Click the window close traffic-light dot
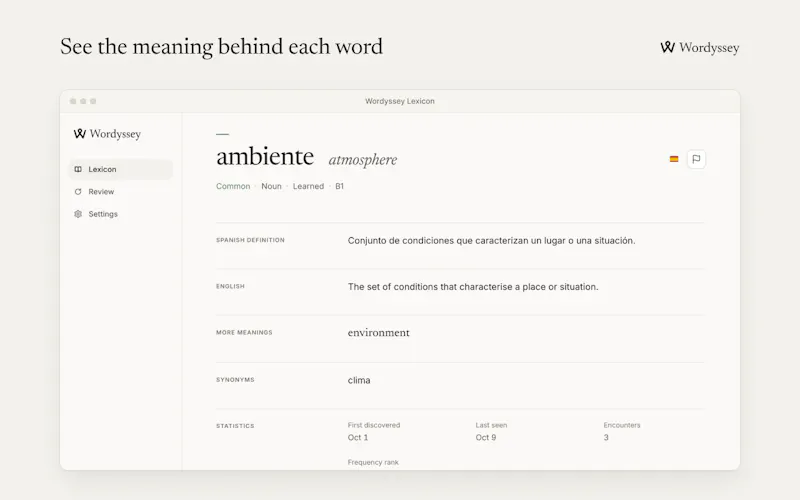 [x=73, y=101]
